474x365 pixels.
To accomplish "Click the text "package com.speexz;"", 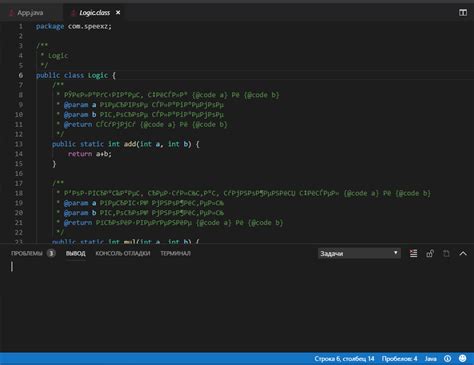I will 74,26.
